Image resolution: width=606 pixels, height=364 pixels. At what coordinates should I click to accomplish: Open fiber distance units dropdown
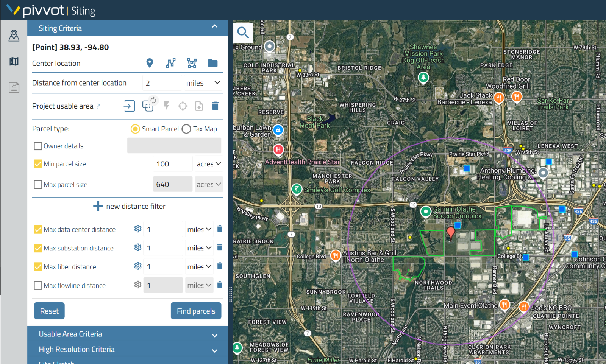pyautogui.click(x=199, y=267)
